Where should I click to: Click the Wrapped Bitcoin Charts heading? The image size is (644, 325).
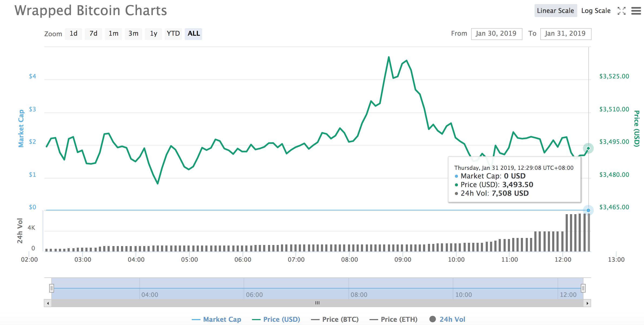click(x=91, y=11)
